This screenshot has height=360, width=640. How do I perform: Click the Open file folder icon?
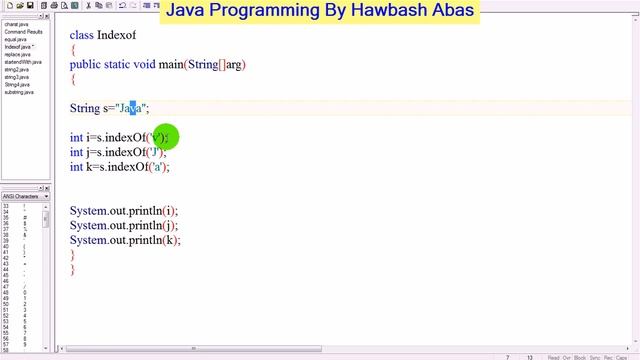(20, 6)
